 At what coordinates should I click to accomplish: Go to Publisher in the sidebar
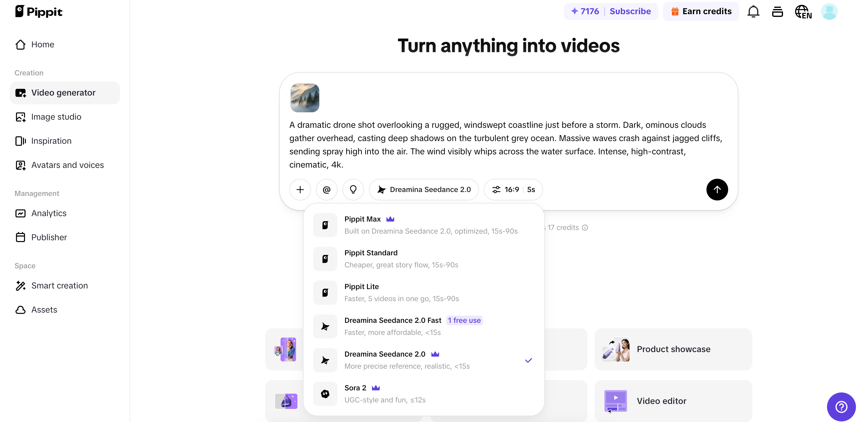pos(49,237)
